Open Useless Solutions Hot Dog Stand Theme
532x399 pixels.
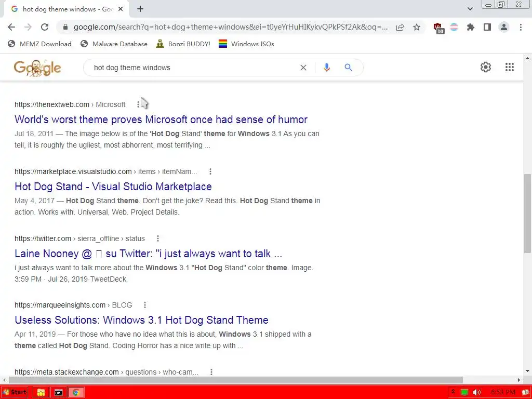[141, 320]
